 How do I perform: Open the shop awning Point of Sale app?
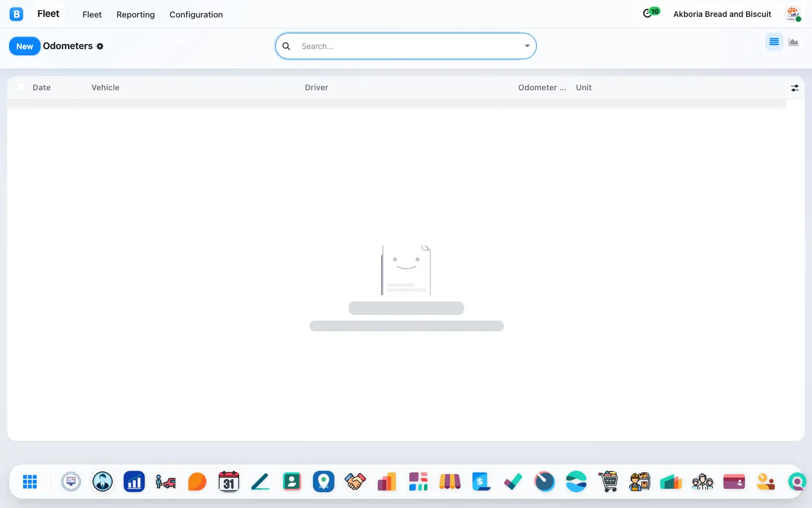coord(450,481)
